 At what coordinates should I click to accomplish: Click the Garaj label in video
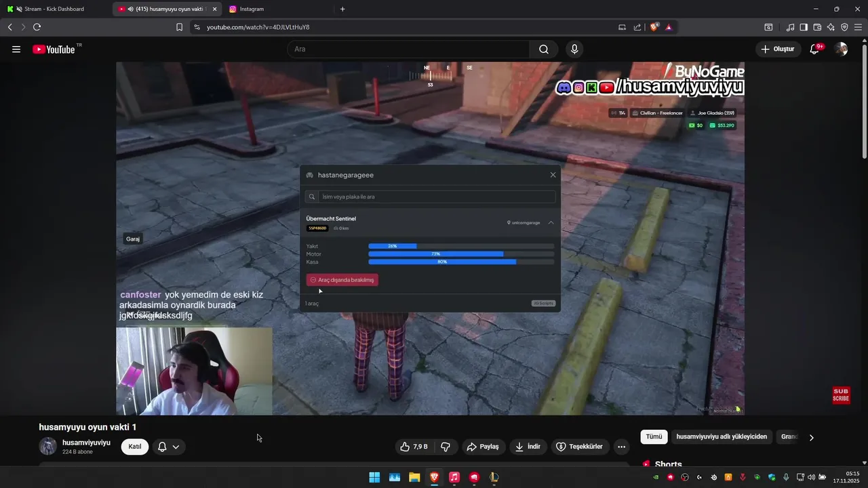pyautogui.click(x=133, y=239)
